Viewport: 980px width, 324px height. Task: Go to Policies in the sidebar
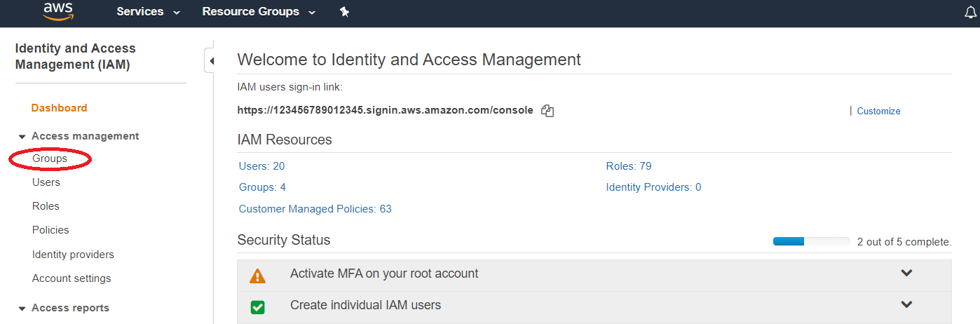(x=50, y=230)
